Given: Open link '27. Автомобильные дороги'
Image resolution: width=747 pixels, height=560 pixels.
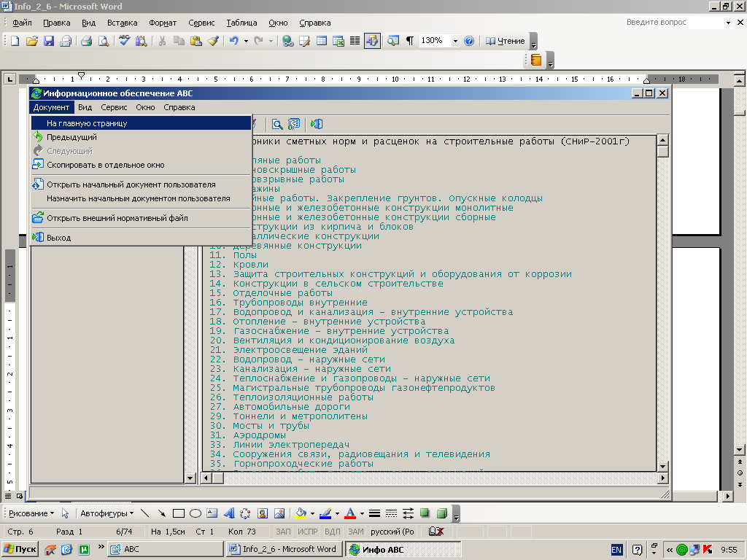Looking at the screenshot, I should 280,407.
